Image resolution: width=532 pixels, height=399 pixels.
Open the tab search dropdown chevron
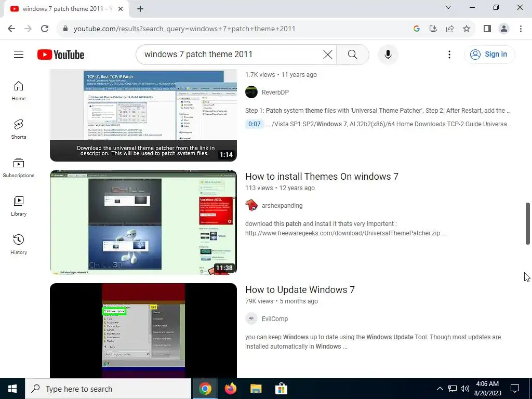(x=448, y=7)
